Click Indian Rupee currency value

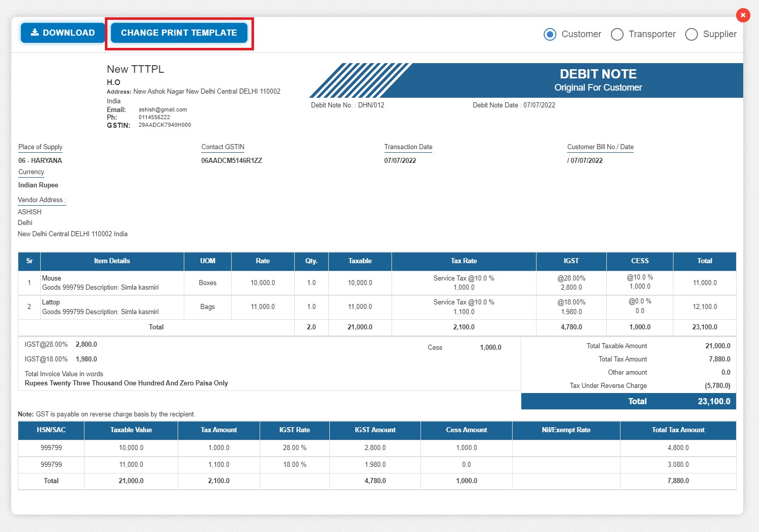[38, 185]
